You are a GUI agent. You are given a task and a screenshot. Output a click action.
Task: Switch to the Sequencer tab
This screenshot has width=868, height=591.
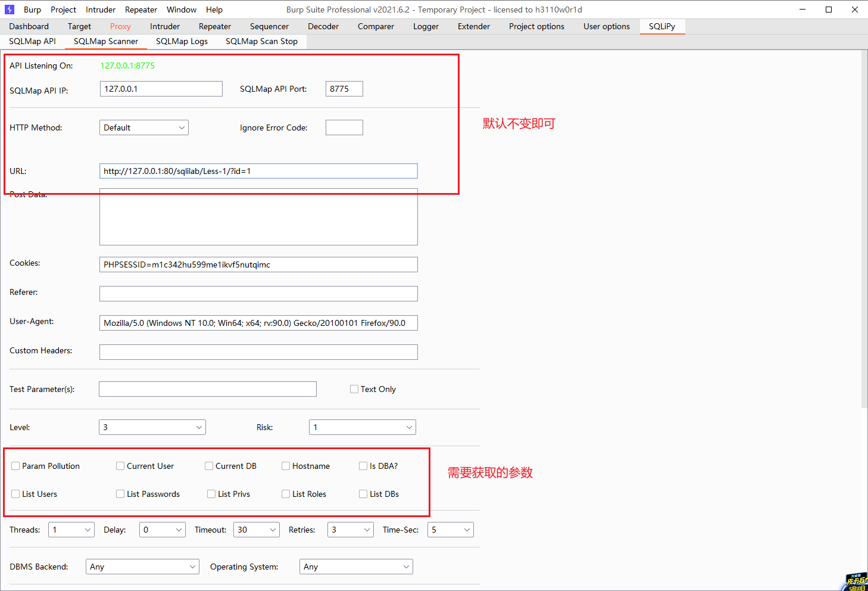pyautogui.click(x=269, y=26)
